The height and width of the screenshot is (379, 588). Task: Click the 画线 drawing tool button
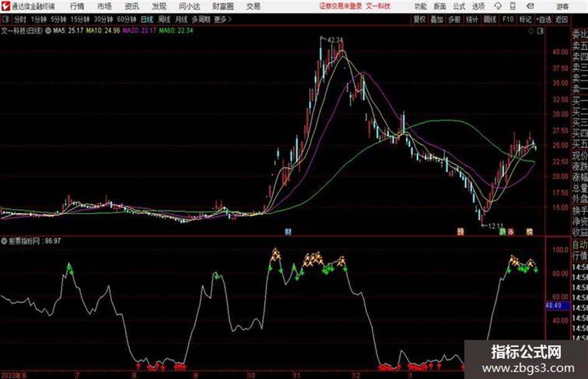[490, 19]
